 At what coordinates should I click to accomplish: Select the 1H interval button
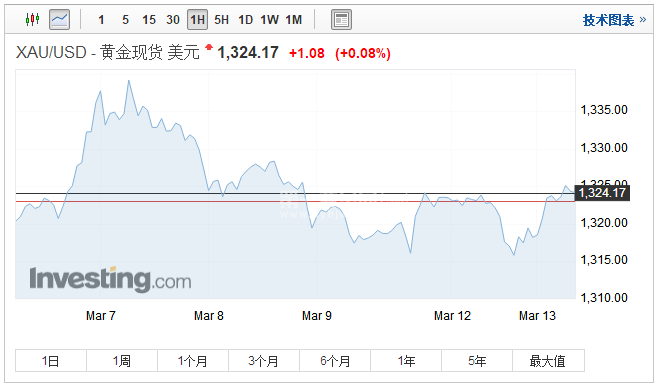(197, 20)
